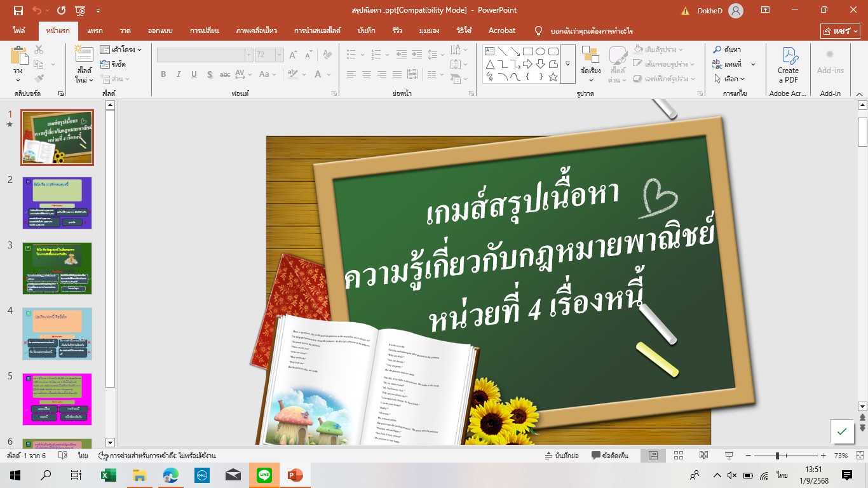Open the Acrobat ribbon tab
The height and width of the screenshot is (488, 868).
point(501,30)
